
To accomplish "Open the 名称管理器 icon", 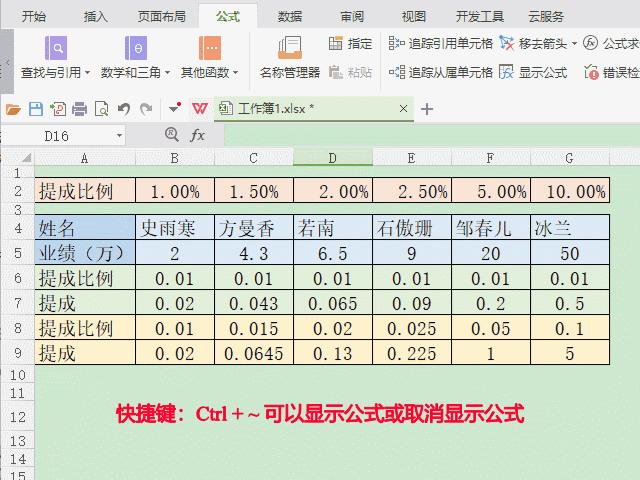I will (x=290, y=48).
